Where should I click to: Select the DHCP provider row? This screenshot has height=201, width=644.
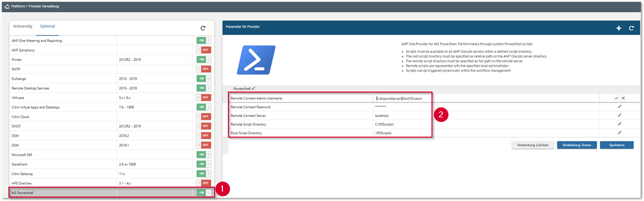point(112,126)
